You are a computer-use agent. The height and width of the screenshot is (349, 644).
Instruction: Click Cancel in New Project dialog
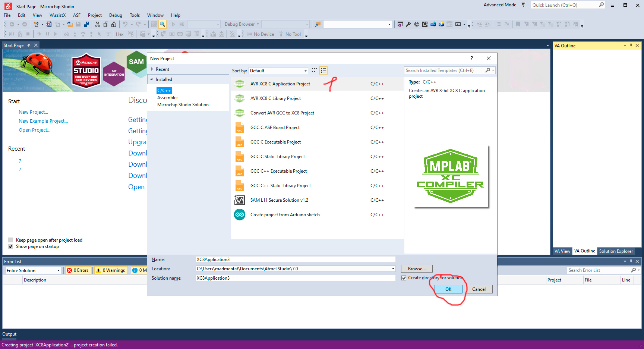pyautogui.click(x=479, y=289)
